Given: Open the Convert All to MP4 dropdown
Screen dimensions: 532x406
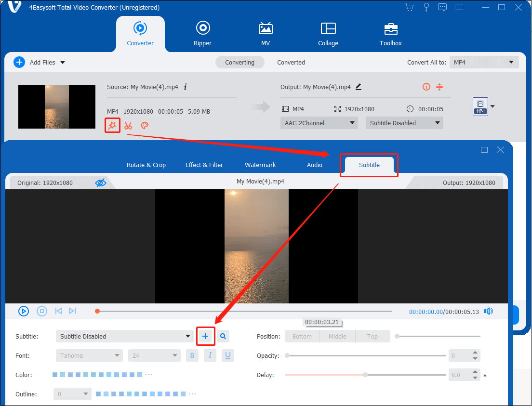Looking at the screenshot, I should coord(484,63).
